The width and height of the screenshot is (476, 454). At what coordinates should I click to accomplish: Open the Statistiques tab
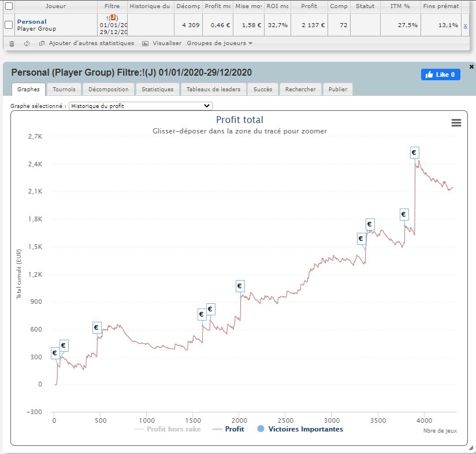(x=158, y=89)
